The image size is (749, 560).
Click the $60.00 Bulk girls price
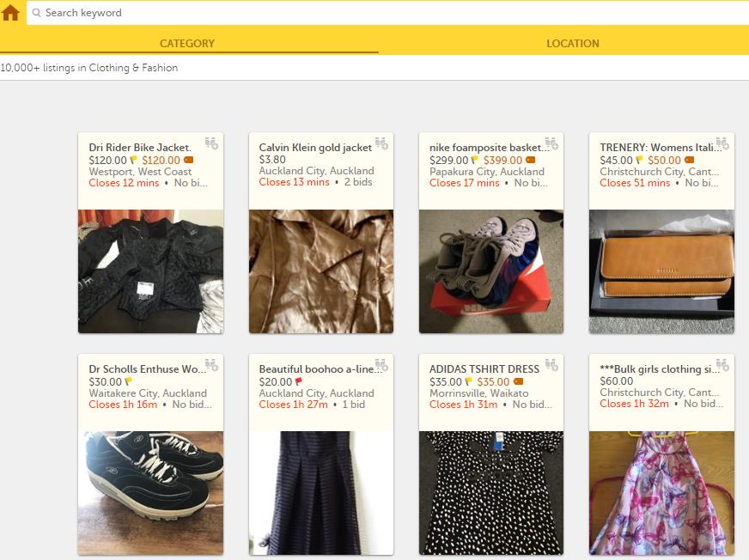616,380
